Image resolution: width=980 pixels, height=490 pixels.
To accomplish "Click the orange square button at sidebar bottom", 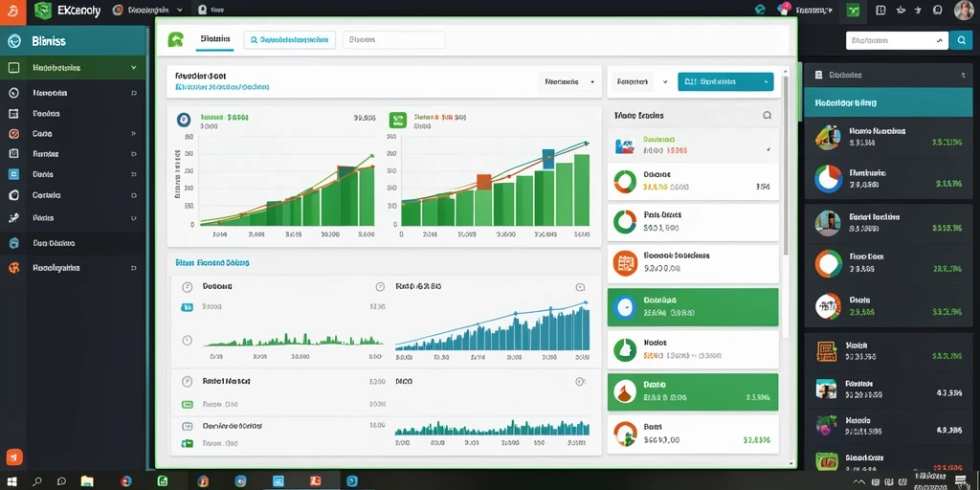I will 14,457.
